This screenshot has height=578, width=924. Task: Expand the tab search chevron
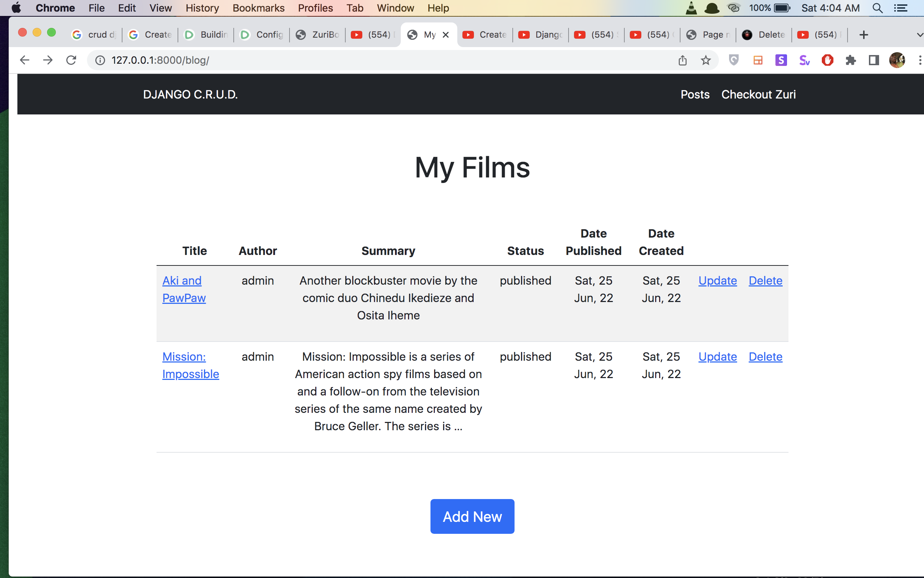919,35
